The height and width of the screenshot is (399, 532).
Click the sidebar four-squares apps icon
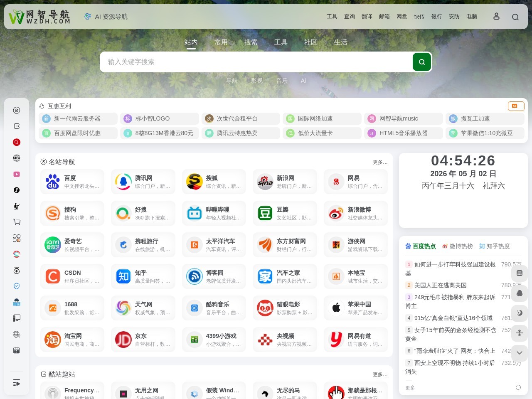coord(17,238)
